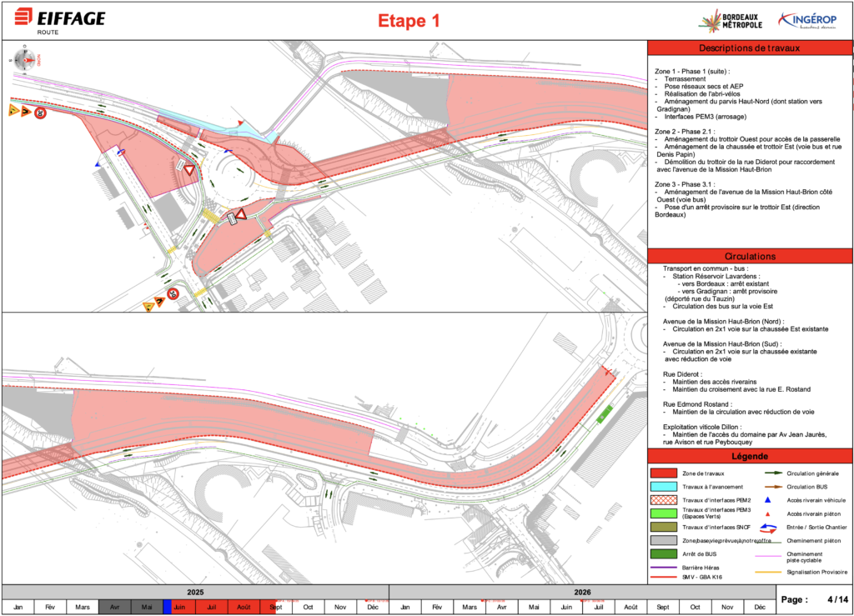This screenshot has height=616, width=854.
Task: Click the Ingérop logo
Action: 807,21
